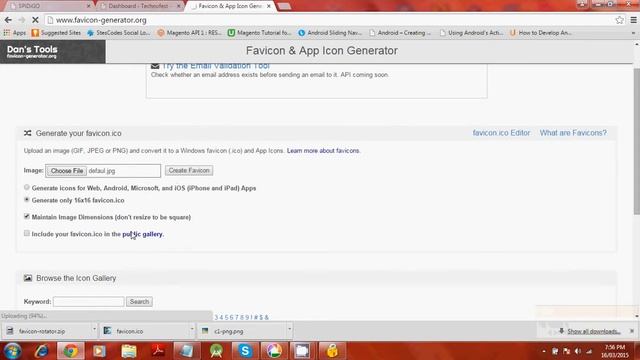
Task: Click into the Keyword input field
Action: tap(89, 302)
